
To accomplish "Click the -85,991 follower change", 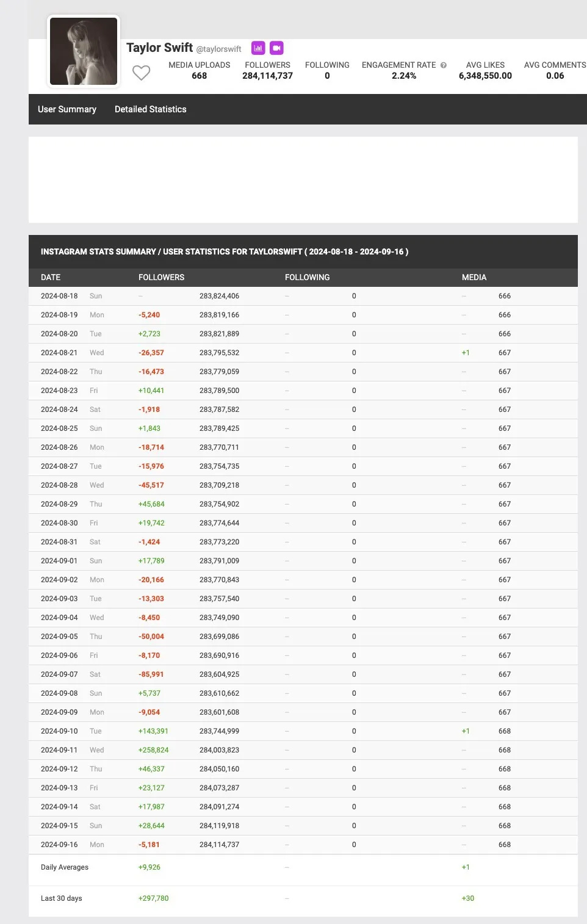I will tap(151, 674).
